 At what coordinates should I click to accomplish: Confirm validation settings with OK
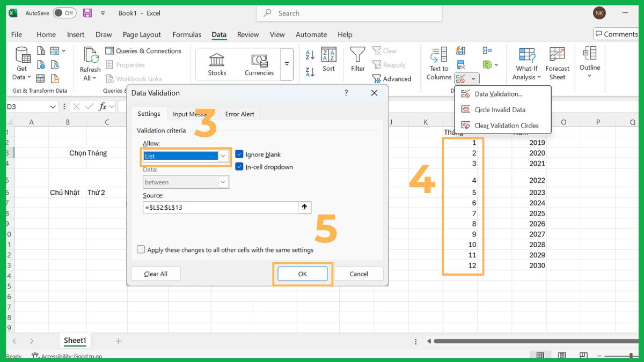coord(302,274)
